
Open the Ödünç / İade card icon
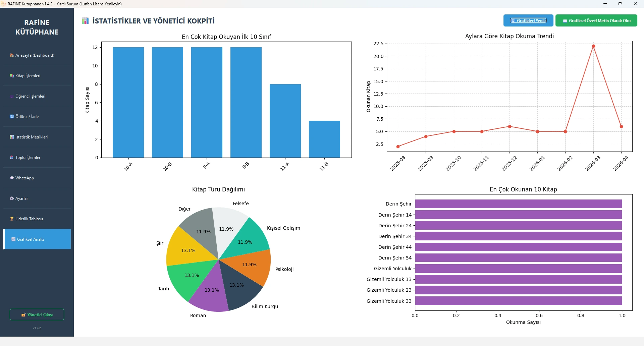[11, 117]
